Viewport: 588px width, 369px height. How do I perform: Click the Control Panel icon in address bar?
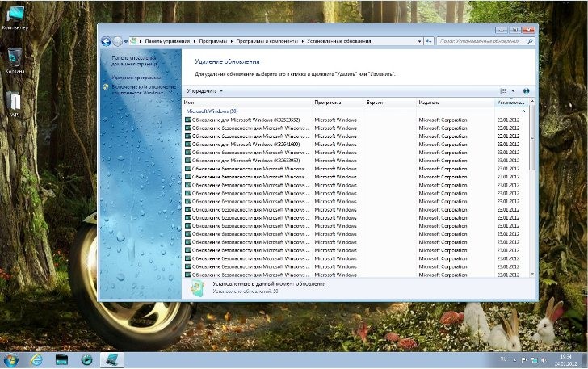(133, 41)
